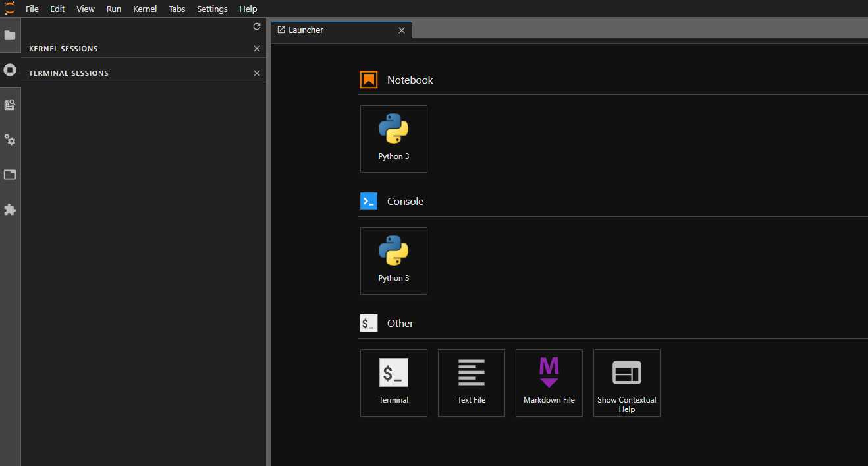This screenshot has height=466, width=868.
Task: Shut down all Terminal Sessions
Action: pyautogui.click(x=257, y=73)
